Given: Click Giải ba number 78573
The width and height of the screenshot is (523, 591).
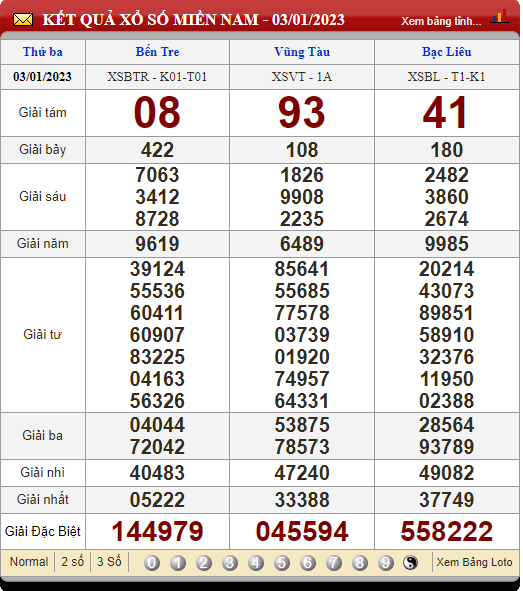Looking at the screenshot, I should (x=302, y=447).
